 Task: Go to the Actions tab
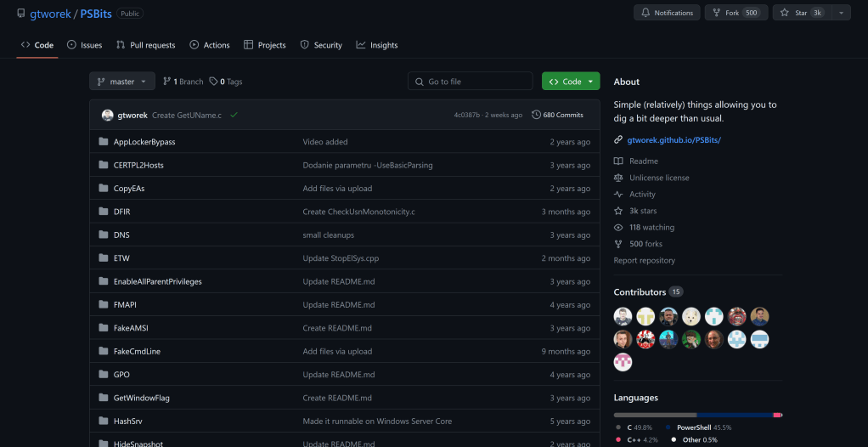[x=209, y=45]
